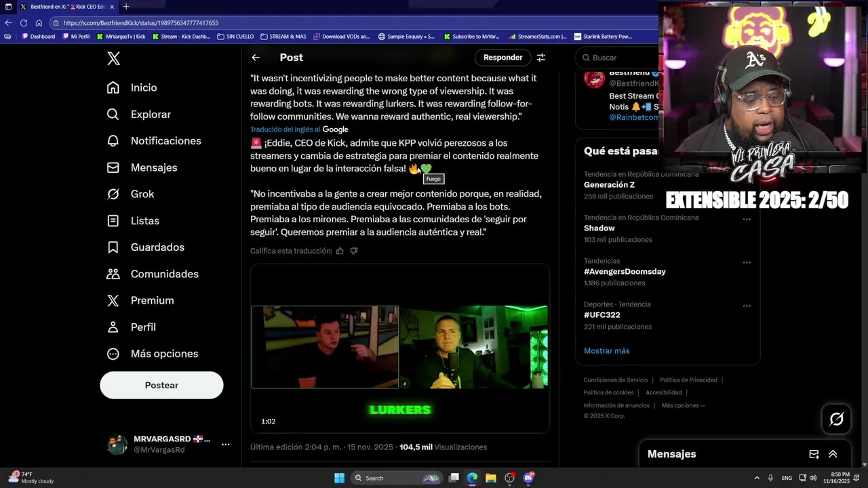Open Perfil in the sidebar
This screenshot has height=488, width=868.
pyautogui.click(x=132, y=327)
